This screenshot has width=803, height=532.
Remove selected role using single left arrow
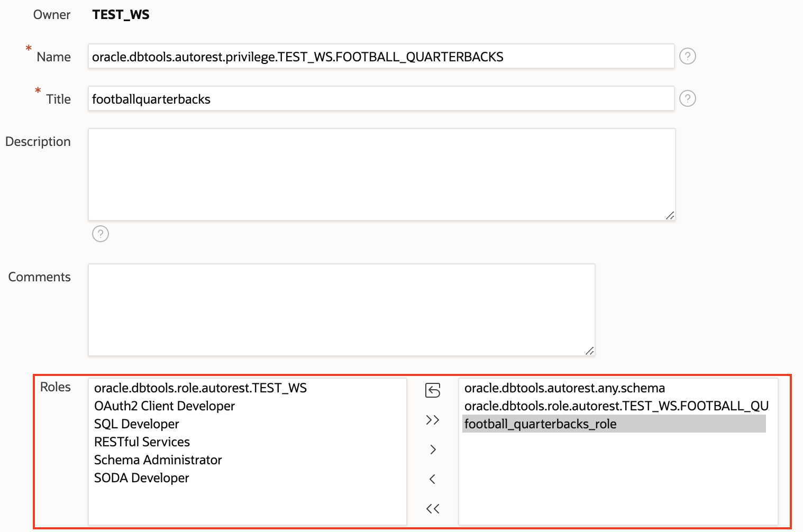coord(432,479)
